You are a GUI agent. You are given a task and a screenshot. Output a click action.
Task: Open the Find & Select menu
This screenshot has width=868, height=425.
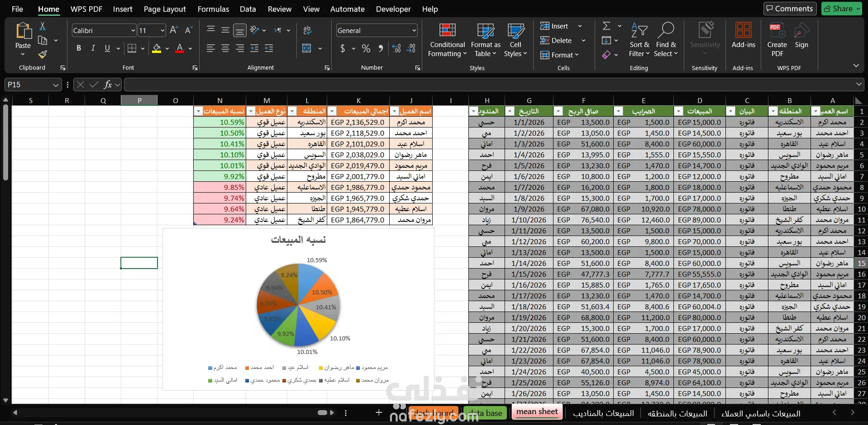(x=666, y=40)
